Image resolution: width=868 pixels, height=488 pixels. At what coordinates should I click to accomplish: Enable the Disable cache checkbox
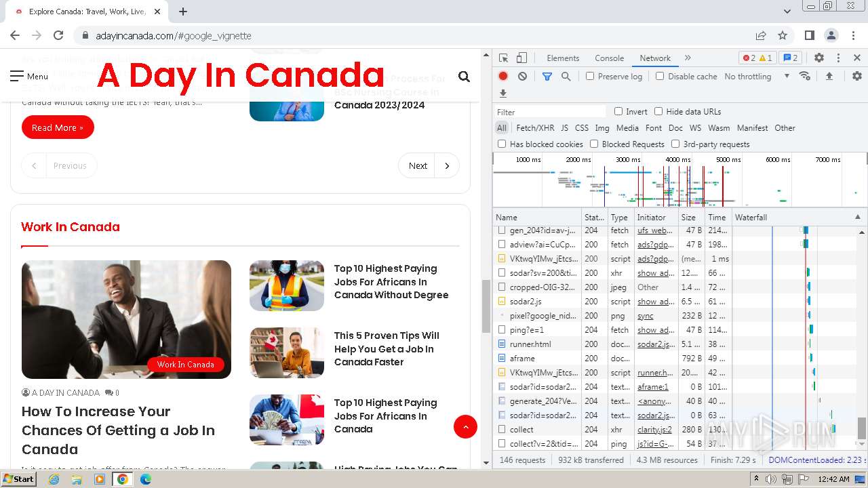(x=660, y=76)
